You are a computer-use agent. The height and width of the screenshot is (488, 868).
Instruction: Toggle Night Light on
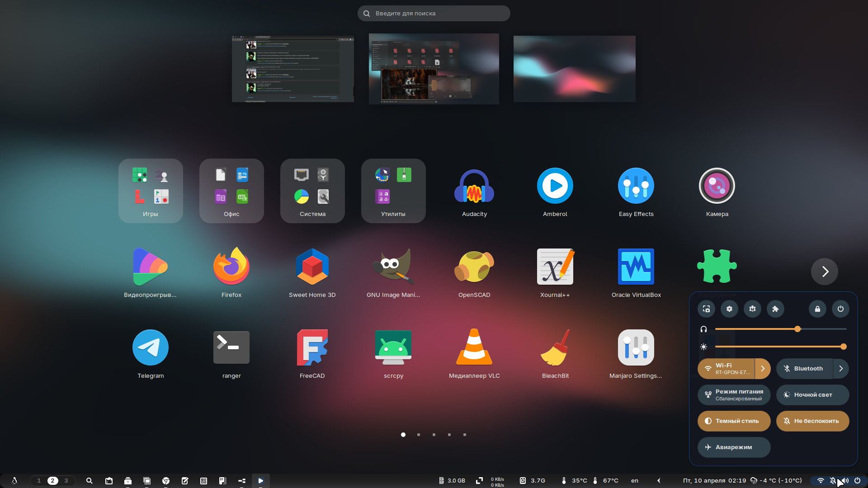coord(812,395)
